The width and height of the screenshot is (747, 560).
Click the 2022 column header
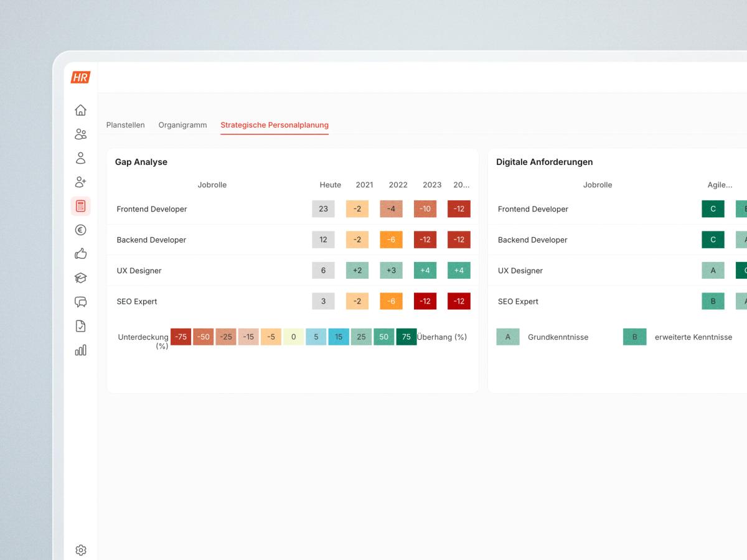coord(398,185)
